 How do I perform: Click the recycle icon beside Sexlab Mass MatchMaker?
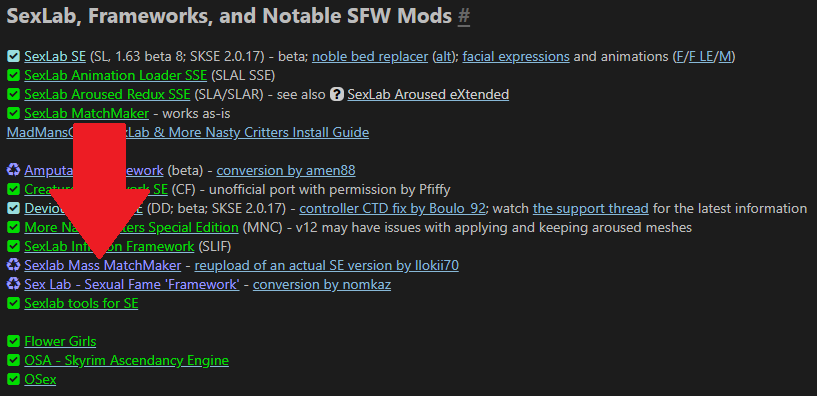(14, 266)
